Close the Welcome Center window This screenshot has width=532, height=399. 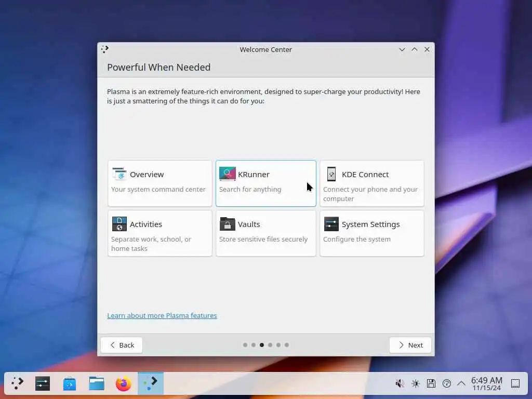click(427, 49)
